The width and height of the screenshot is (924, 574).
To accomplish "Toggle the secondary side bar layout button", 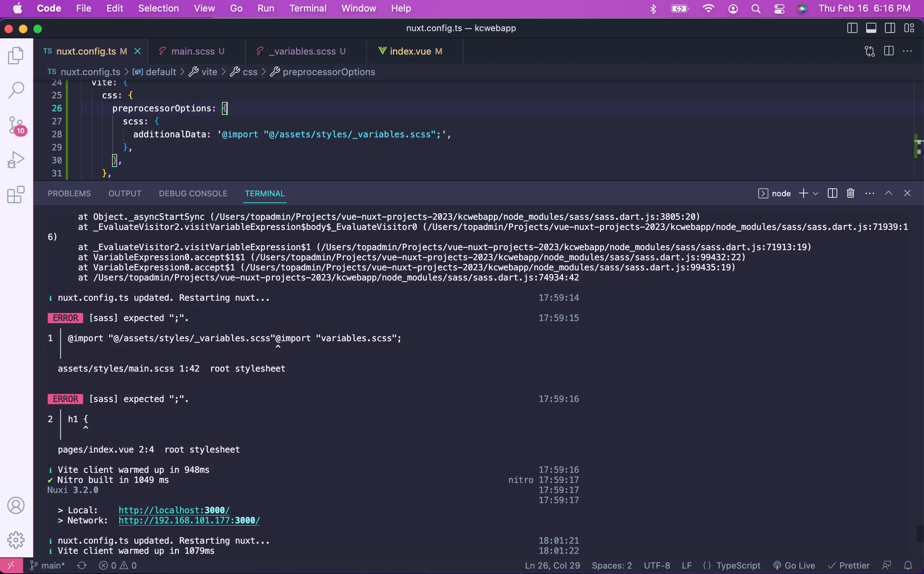I will click(889, 28).
